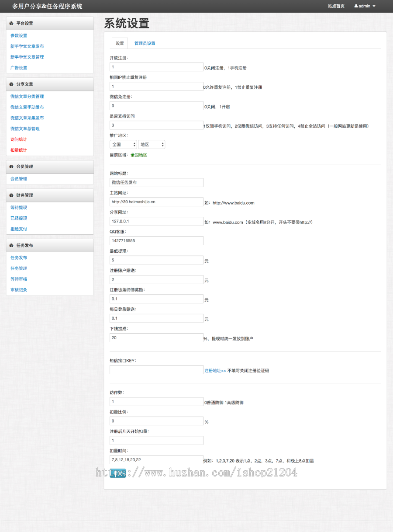The height and width of the screenshot is (532, 393).
Task: Expand the admin account dropdown menu
Action: [365, 6]
